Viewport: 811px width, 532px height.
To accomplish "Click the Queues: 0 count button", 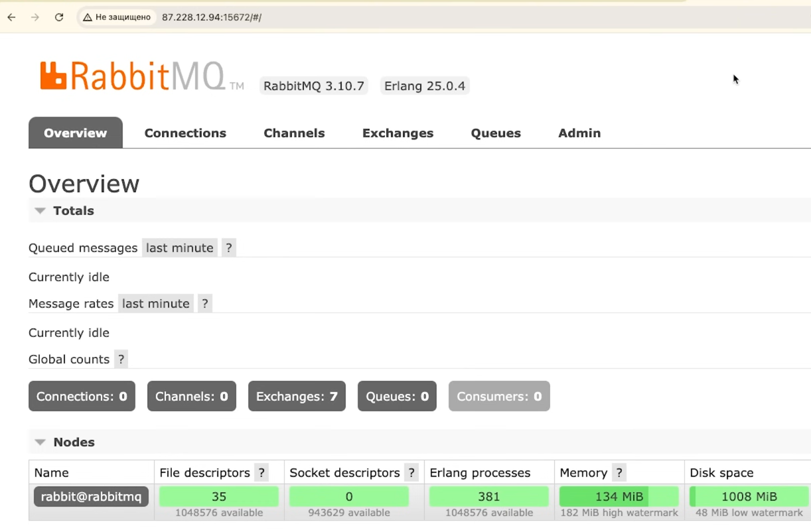I will click(397, 396).
